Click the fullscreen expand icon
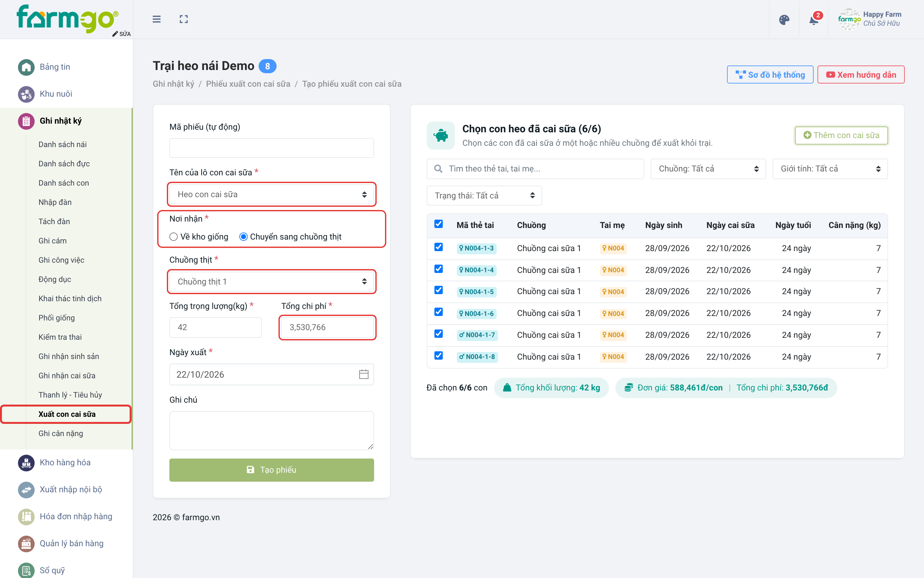 tap(184, 19)
